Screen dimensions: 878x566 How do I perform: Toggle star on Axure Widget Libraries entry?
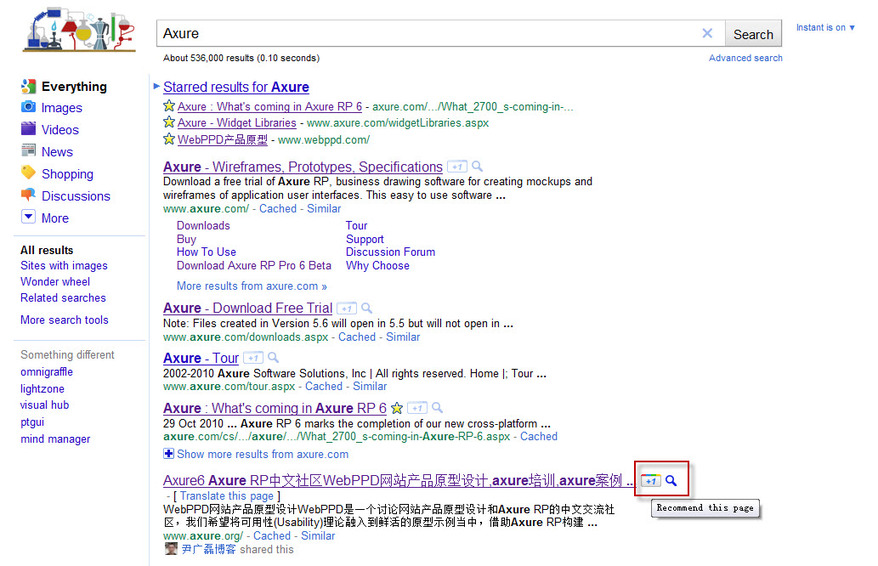pos(169,121)
